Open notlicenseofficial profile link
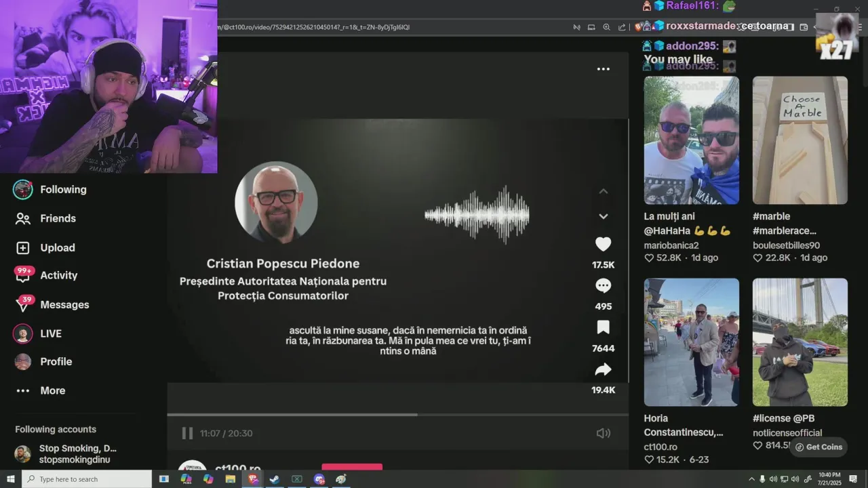The height and width of the screenshot is (488, 868). 787,432
